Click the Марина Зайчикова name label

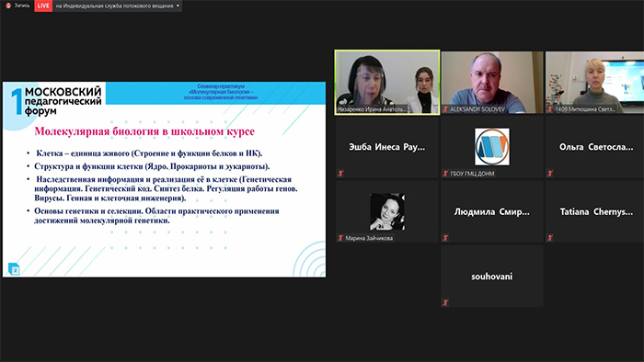pos(369,238)
